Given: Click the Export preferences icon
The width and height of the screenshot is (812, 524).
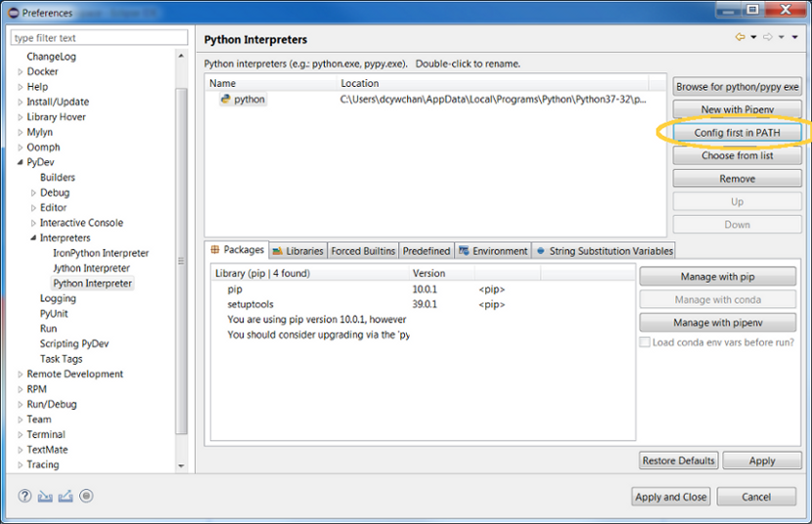Looking at the screenshot, I should pyautogui.click(x=66, y=496).
